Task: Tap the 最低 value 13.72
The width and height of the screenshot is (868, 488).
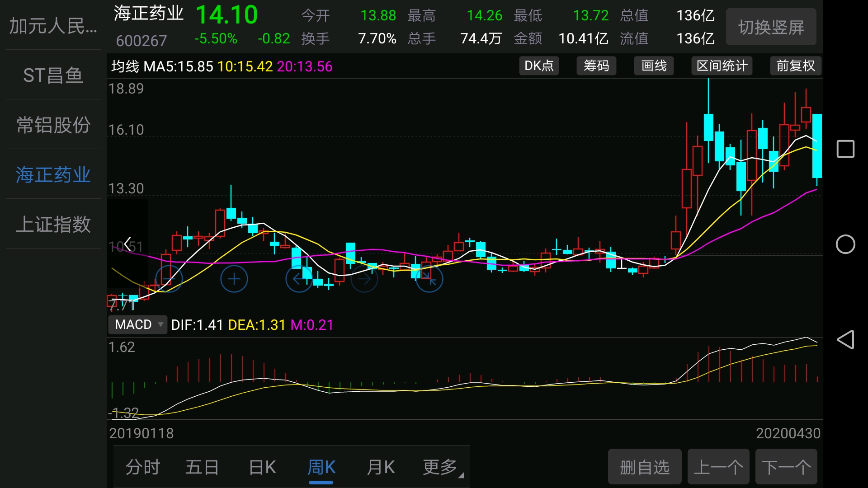Action: coord(590,15)
